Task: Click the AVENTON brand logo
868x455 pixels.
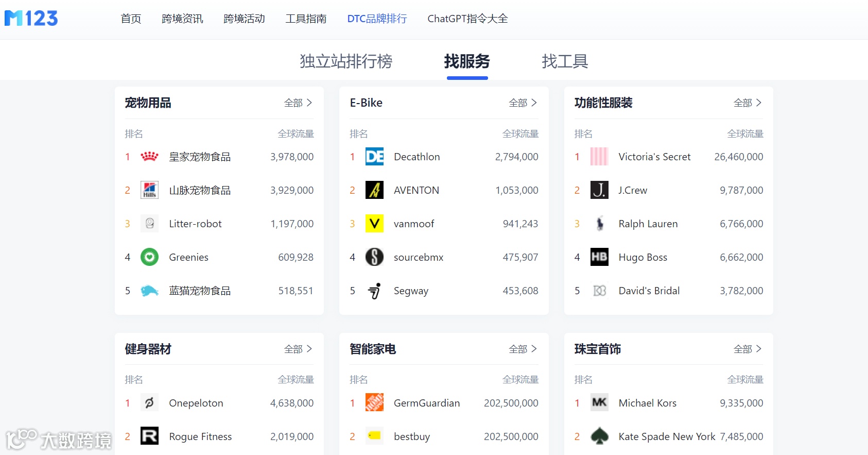Action: [375, 190]
